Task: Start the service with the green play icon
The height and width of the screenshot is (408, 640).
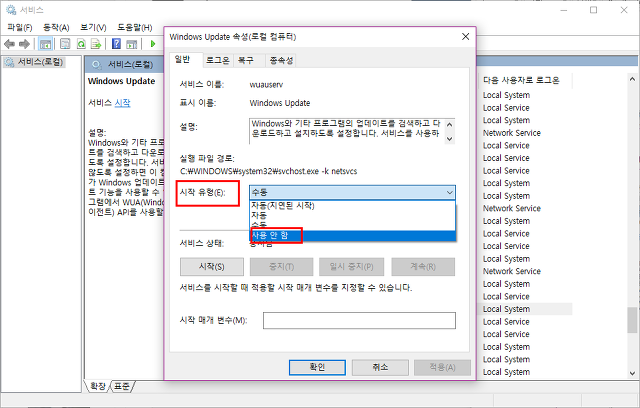Action: [x=153, y=43]
